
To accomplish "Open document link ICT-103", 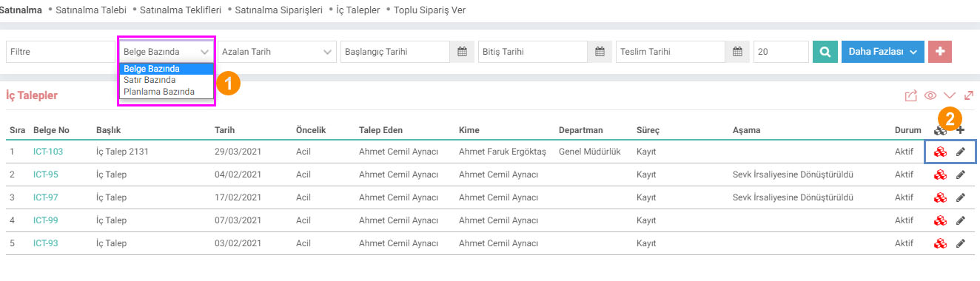I will coord(48,152).
